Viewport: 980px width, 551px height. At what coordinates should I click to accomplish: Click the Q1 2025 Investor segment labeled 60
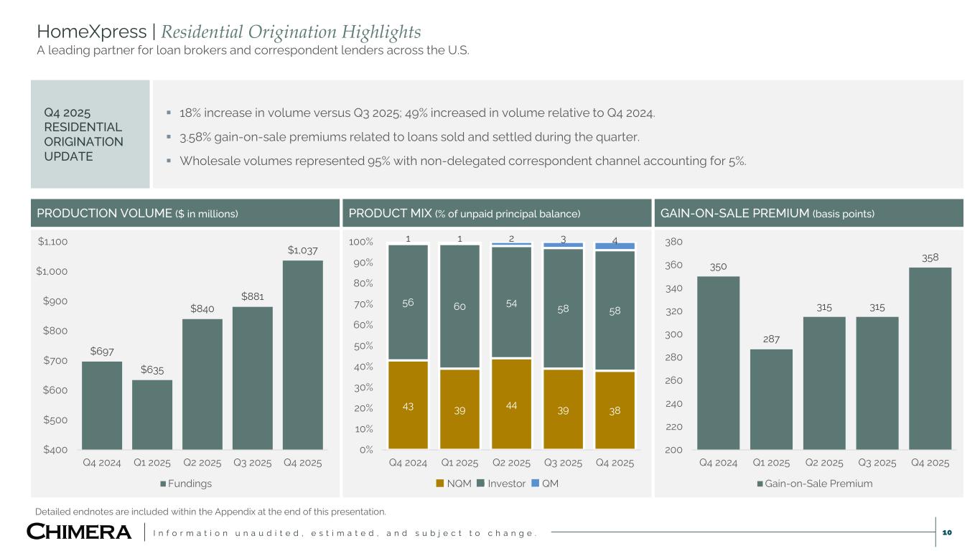coord(459,307)
